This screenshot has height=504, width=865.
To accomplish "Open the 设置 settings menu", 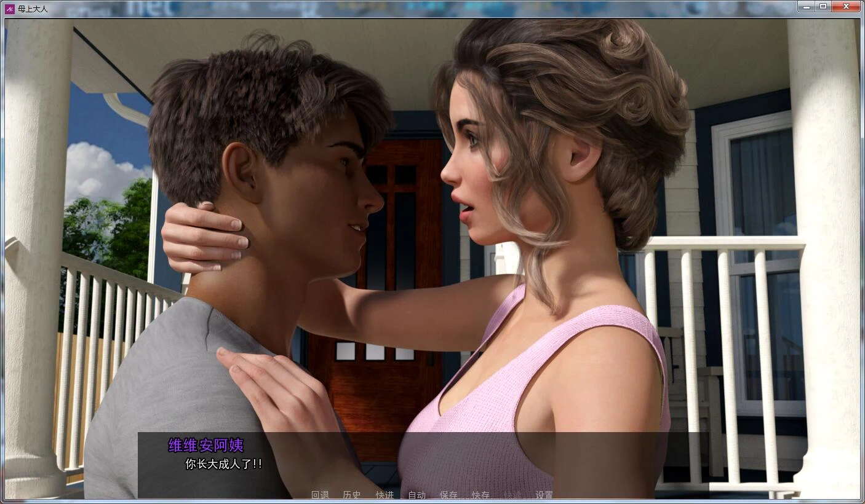I will [x=544, y=495].
